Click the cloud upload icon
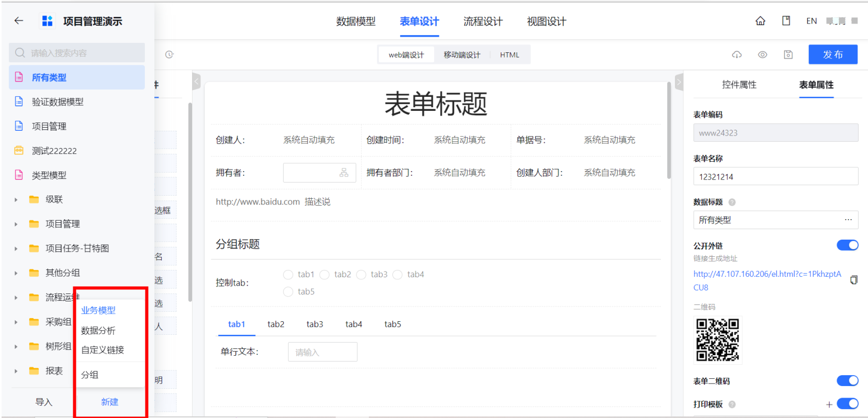 [x=737, y=54]
